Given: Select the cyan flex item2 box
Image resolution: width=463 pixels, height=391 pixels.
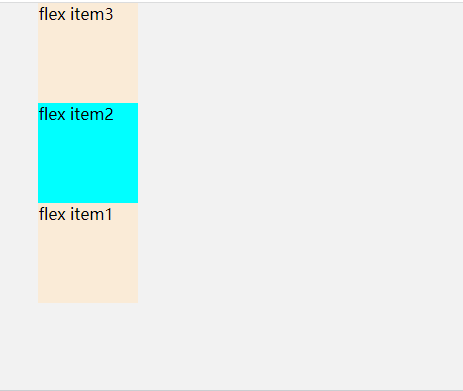Looking at the screenshot, I should pos(88,153).
